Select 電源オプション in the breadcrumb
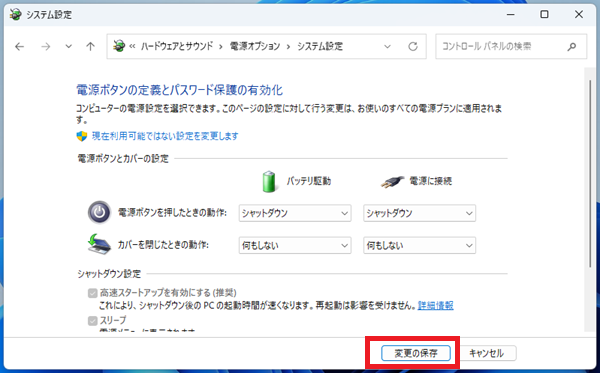This screenshot has width=600, height=373. click(x=255, y=46)
